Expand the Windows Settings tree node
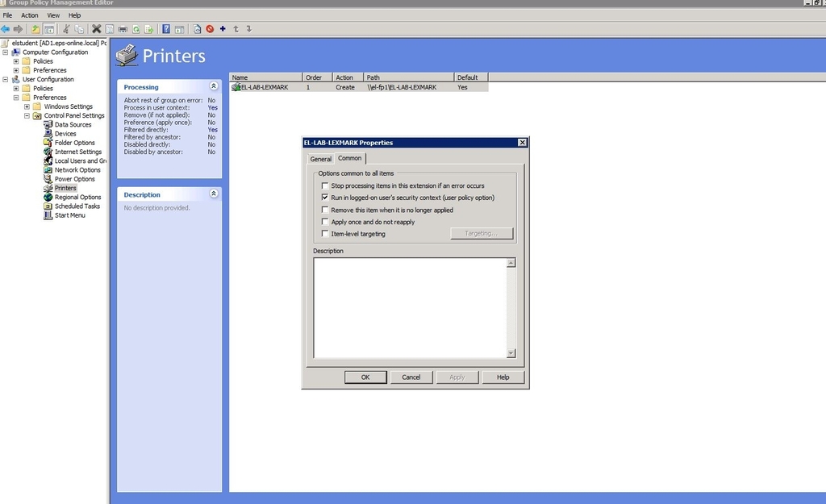The height and width of the screenshot is (504, 826). 27,106
